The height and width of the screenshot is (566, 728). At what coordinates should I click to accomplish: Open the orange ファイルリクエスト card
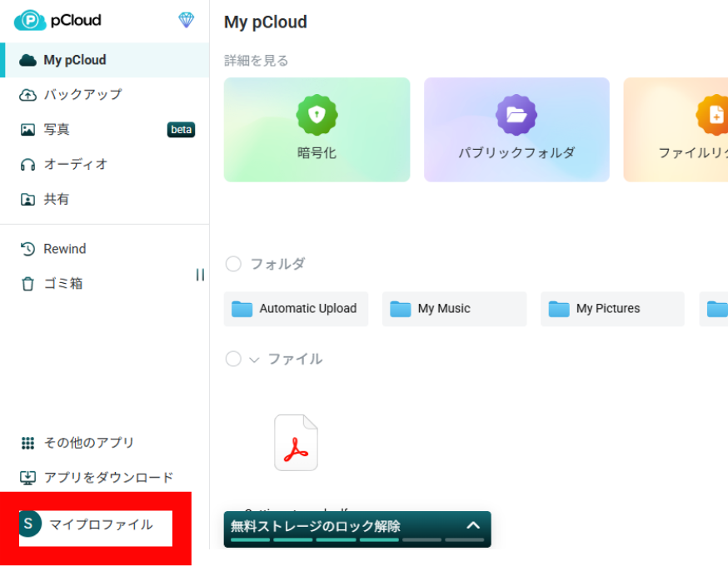click(x=676, y=130)
